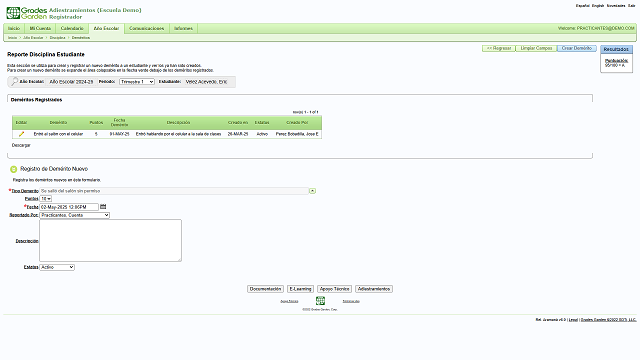The width and height of the screenshot is (640, 360).
Task: Switch language to Español
Action: pyautogui.click(x=582, y=6)
